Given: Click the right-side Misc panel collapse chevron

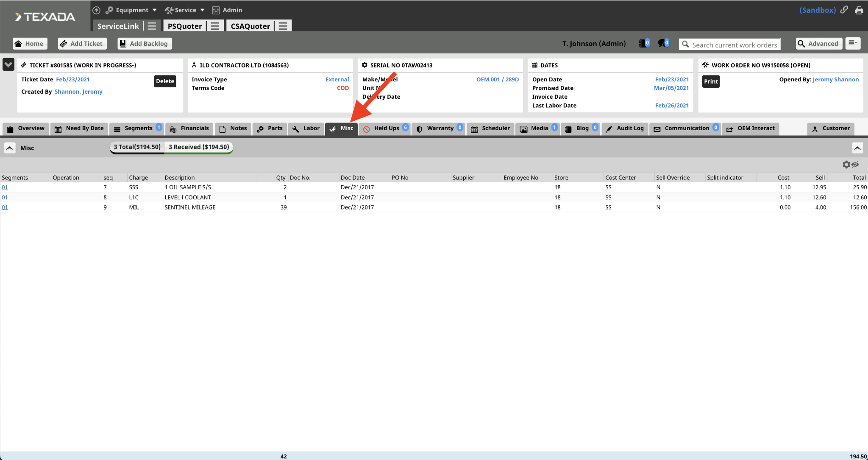Looking at the screenshot, I should tap(857, 148).
